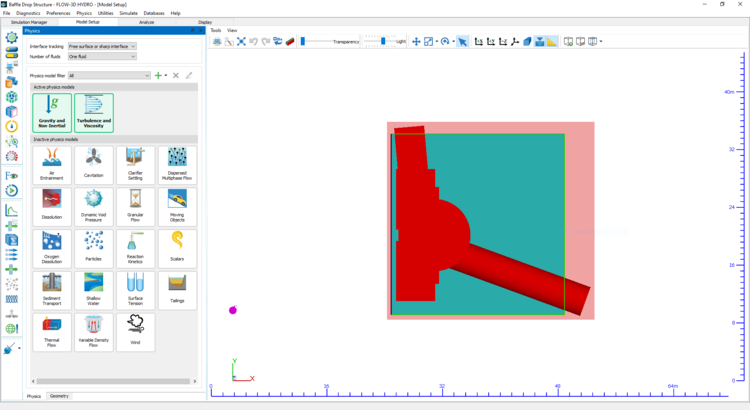Choose the Particles physics model
The height and width of the screenshot is (410, 750).
(93, 245)
